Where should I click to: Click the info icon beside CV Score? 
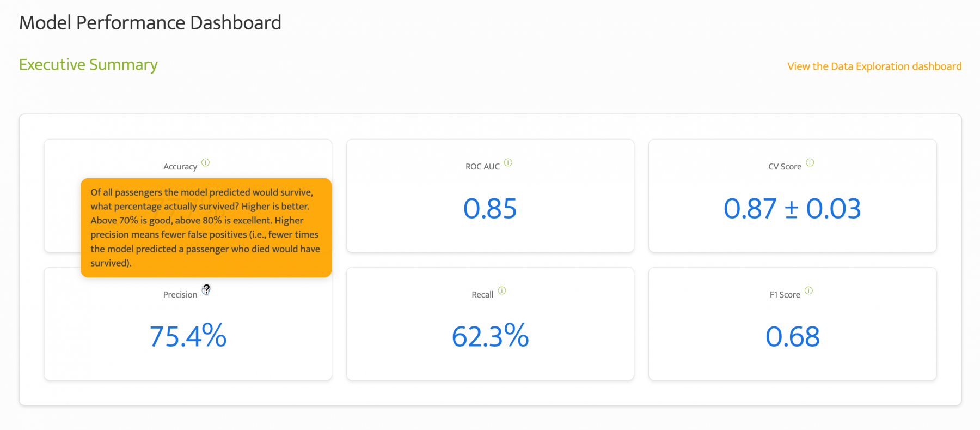point(810,162)
